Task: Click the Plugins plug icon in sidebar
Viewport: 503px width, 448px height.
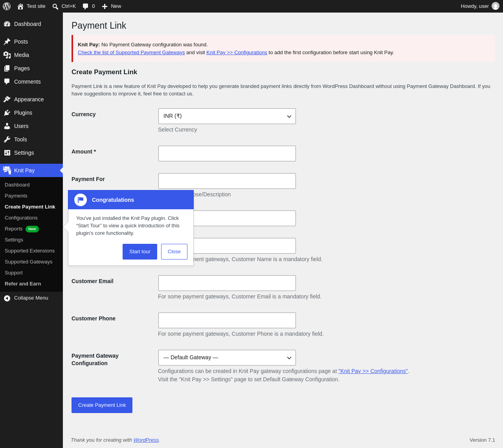Action: [7, 113]
